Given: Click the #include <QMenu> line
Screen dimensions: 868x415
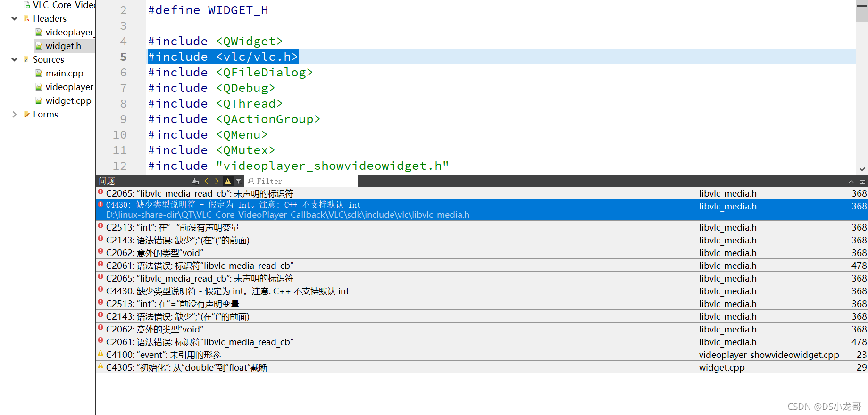Looking at the screenshot, I should click(208, 134).
